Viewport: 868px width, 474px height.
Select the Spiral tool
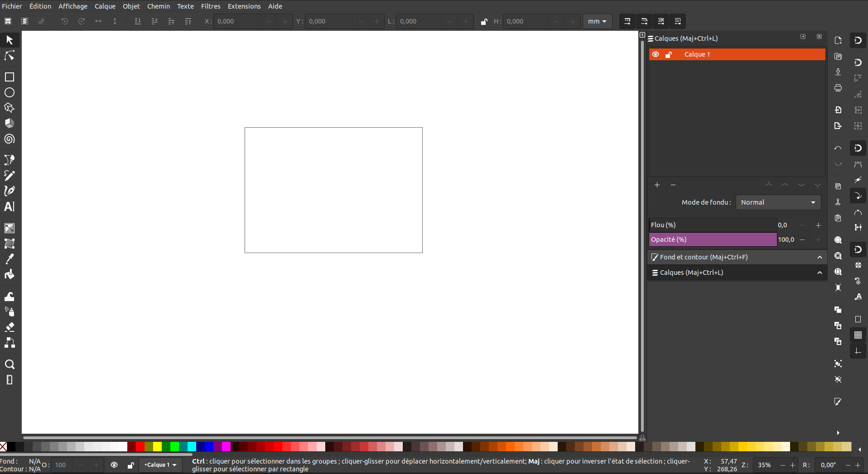(x=10, y=139)
